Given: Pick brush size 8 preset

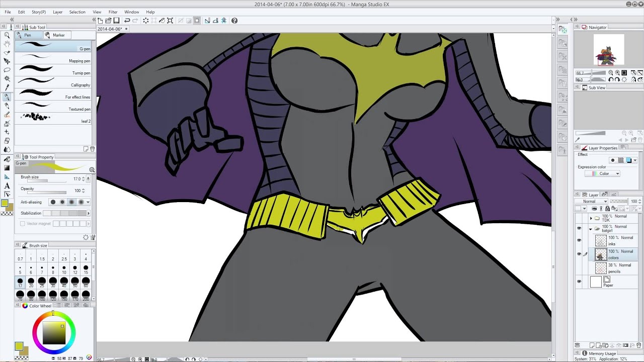Looking at the screenshot, I should click(53, 270).
